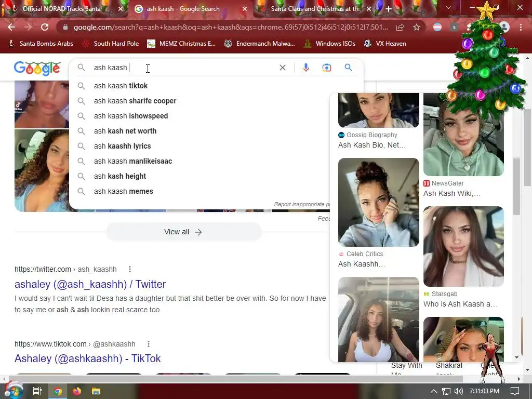Image resolution: width=532 pixels, height=399 pixels.
Task: Open the Endermanch Malwa... bookmark
Action: pyautogui.click(x=260, y=44)
